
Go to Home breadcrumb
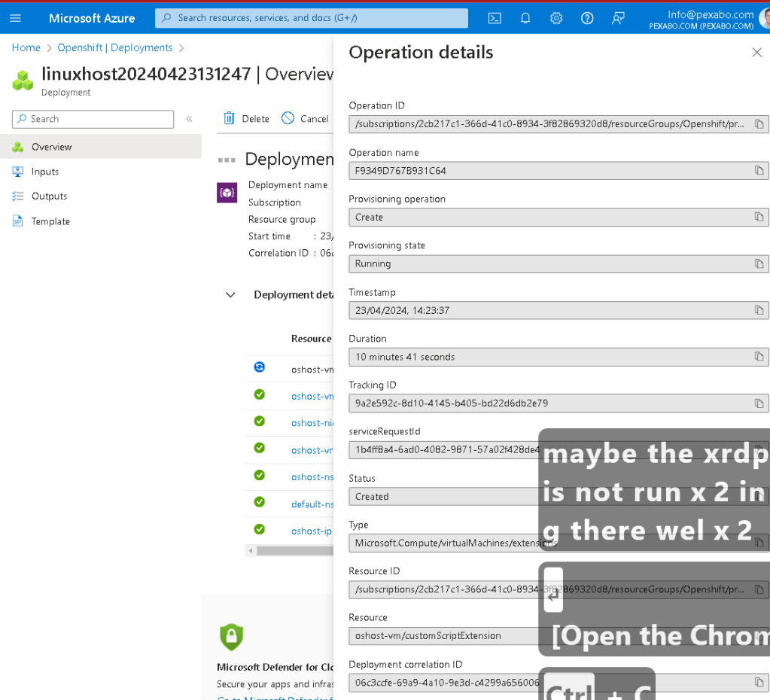(x=26, y=47)
